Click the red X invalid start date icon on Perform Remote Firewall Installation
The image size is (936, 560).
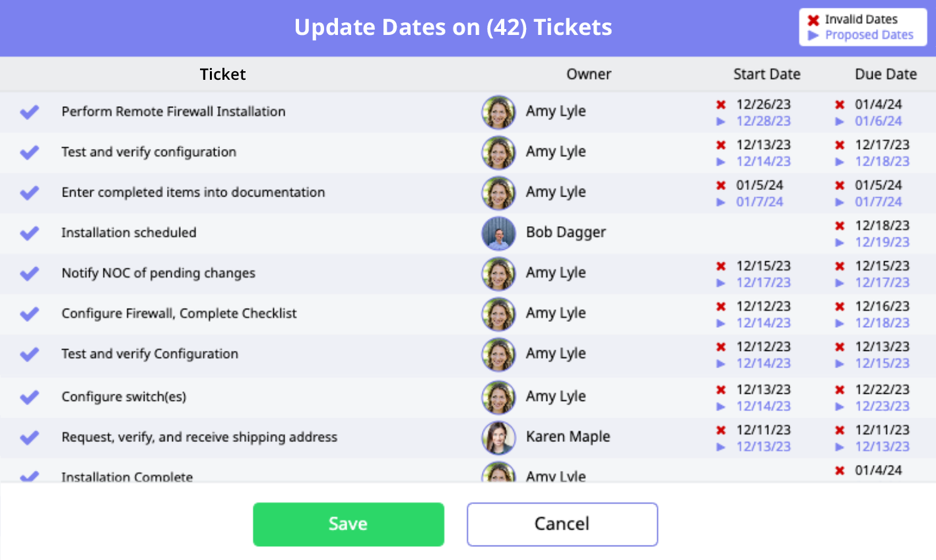719,104
